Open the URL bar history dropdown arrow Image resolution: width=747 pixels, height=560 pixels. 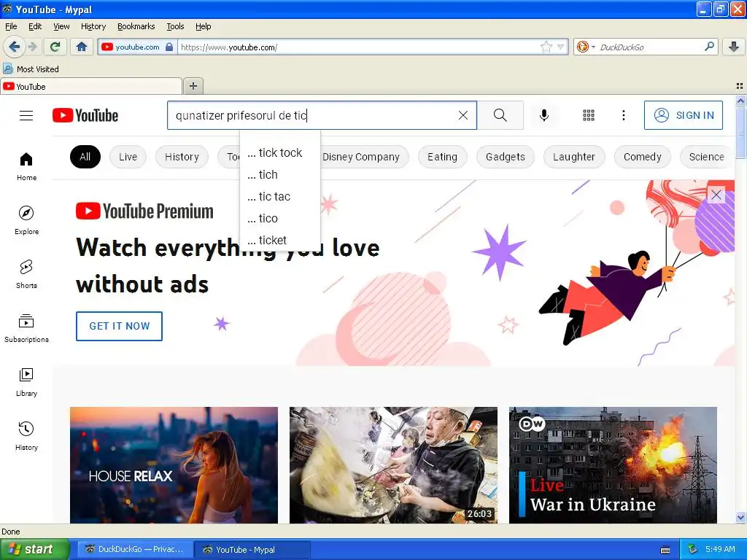[x=561, y=47]
